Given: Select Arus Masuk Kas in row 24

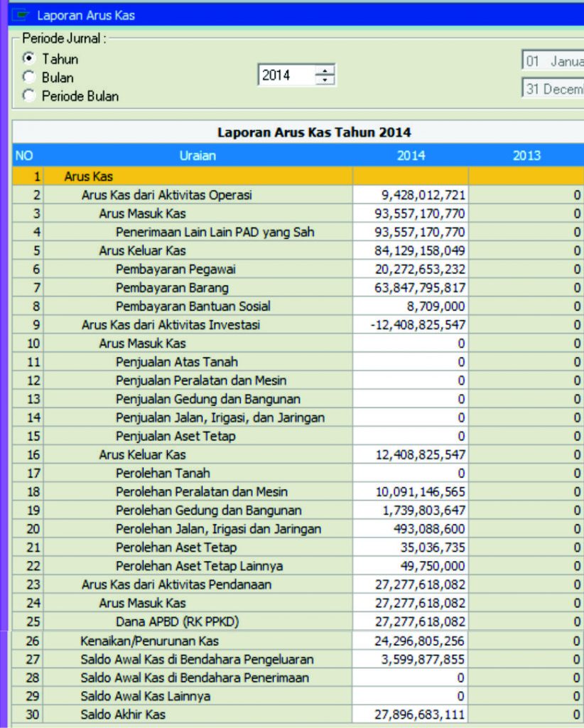Looking at the screenshot, I should (142, 603).
